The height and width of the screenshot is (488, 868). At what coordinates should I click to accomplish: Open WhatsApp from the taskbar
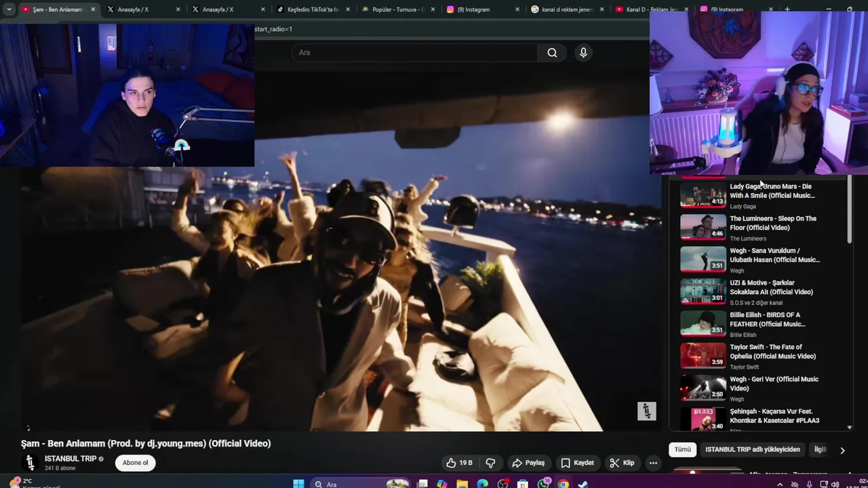tap(543, 484)
